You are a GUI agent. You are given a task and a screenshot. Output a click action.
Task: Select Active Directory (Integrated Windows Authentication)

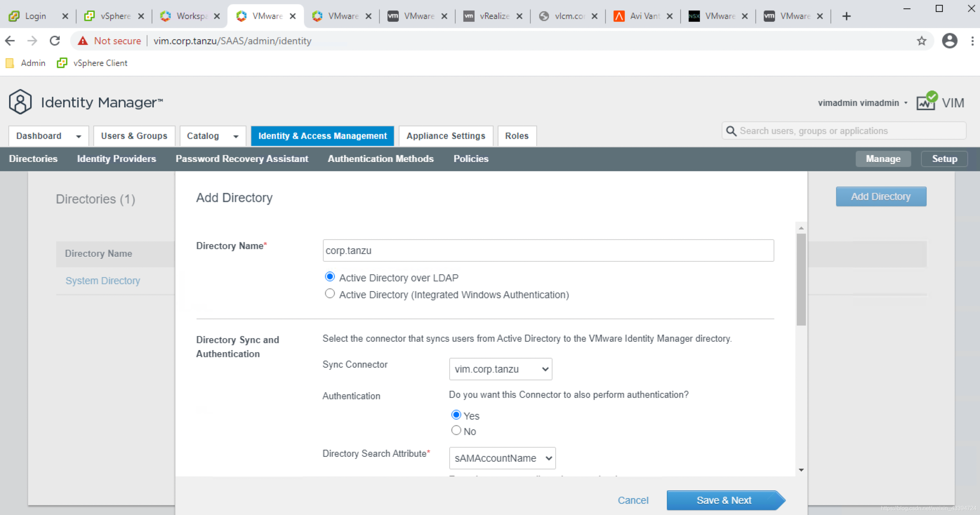pos(330,294)
